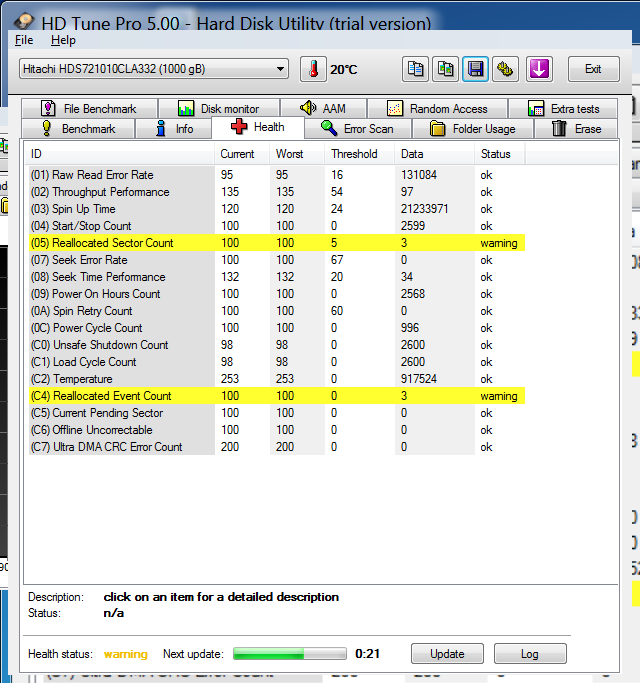Select the (07) Seek Error Rate row
This screenshot has width=640, height=683.
click(277, 260)
